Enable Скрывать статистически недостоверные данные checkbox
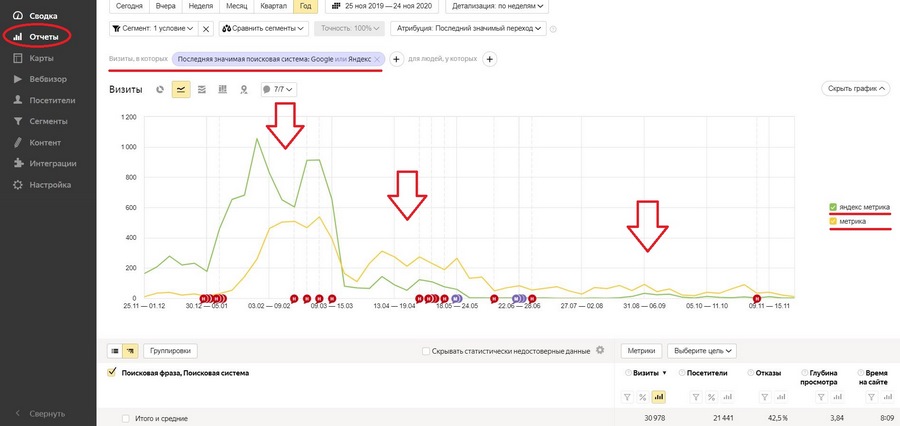900x426 pixels. point(425,351)
